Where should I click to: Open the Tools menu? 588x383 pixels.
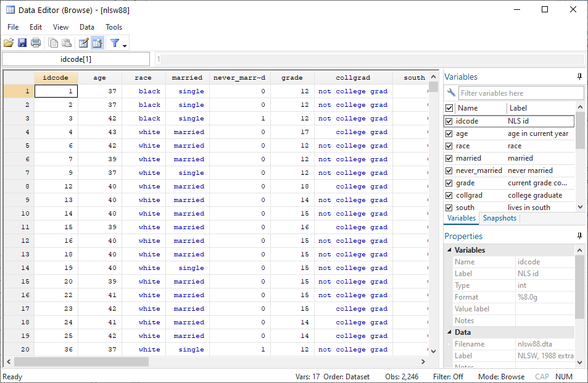click(114, 27)
